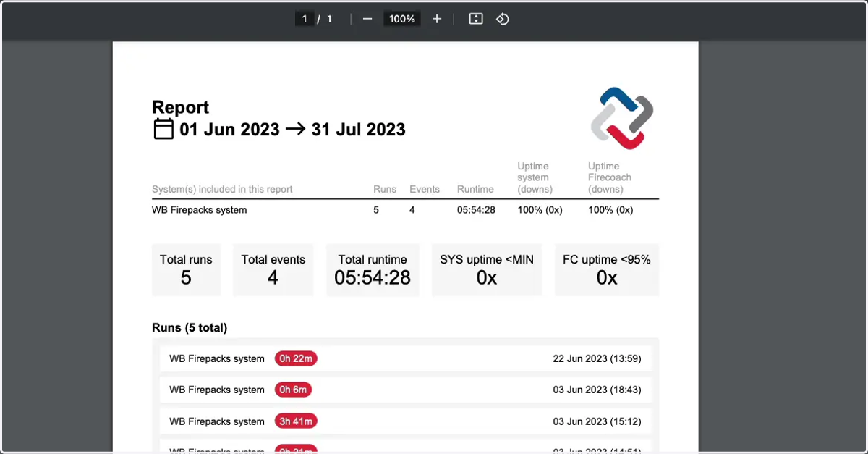868x454 pixels.
Task: Click the Uptime system (downs) column header
Action: (535, 177)
